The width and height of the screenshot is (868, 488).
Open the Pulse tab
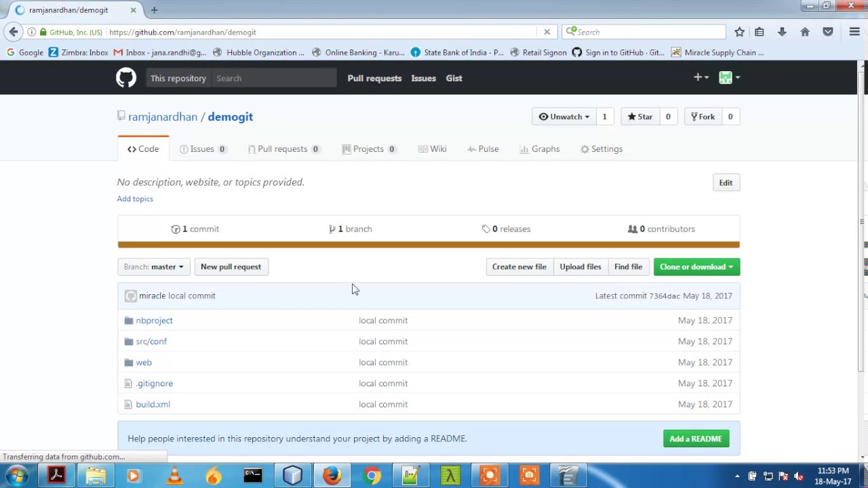pyautogui.click(x=483, y=149)
